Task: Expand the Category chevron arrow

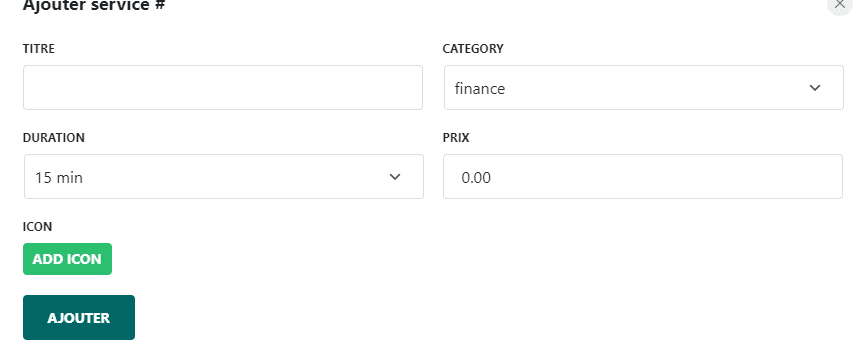Action: point(815,88)
